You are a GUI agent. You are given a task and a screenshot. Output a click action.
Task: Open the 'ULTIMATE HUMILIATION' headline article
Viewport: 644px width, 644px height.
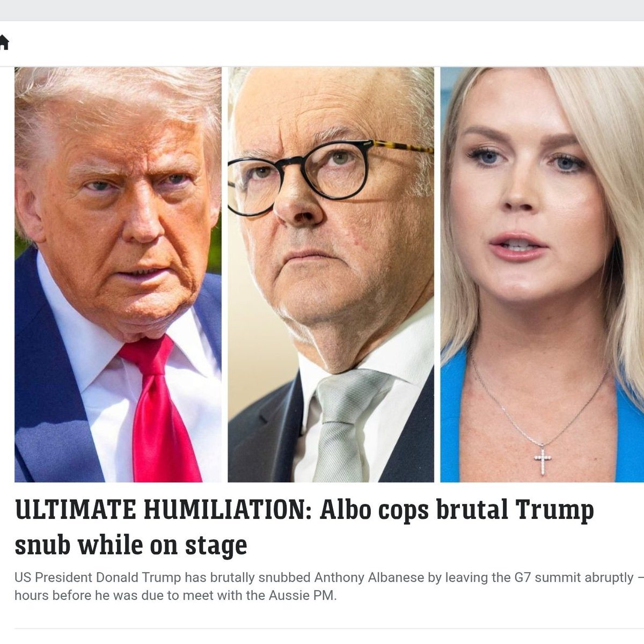pyautogui.click(x=304, y=527)
